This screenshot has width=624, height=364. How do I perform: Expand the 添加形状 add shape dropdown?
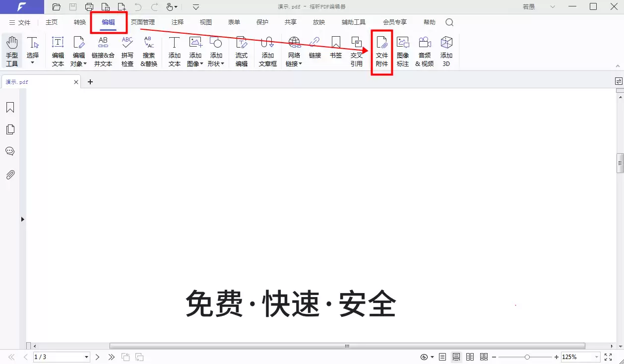[222, 63]
